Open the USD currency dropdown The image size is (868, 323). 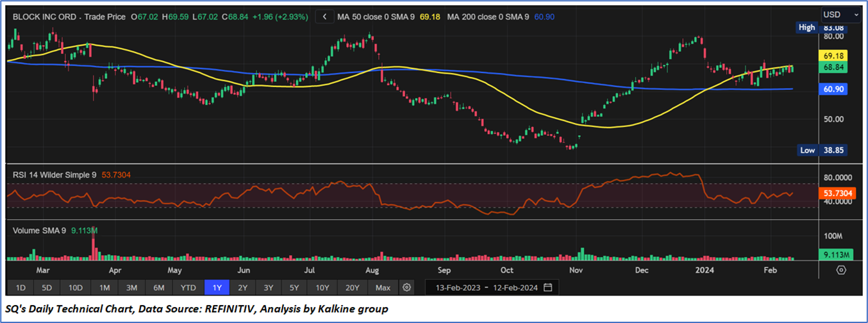coord(840,14)
